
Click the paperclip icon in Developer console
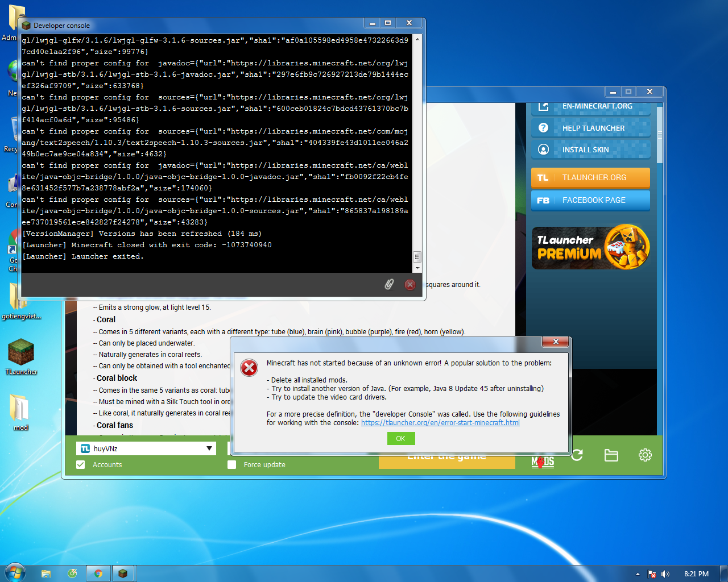(x=389, y=284)
